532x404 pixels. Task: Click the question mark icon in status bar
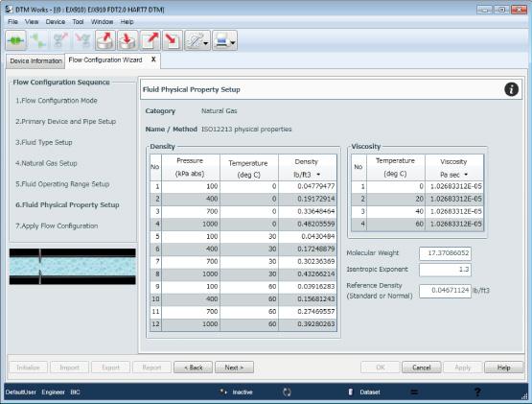point(477,392)
